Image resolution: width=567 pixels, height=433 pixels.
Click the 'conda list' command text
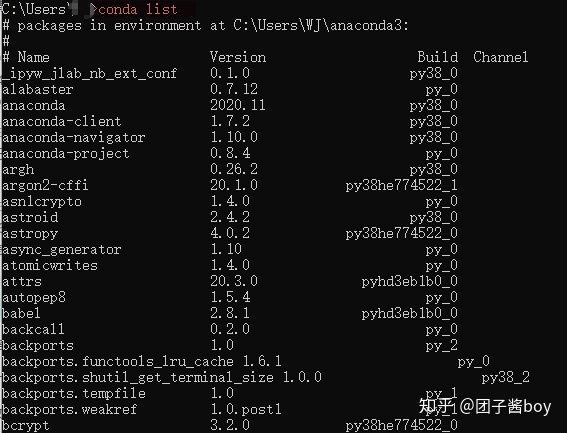pyautogui.click(x=137, y=9)
